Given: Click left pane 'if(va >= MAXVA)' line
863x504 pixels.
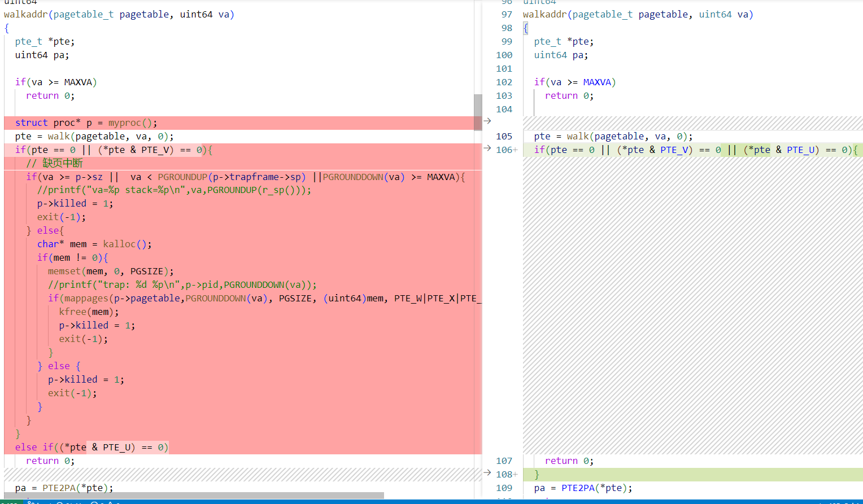Looking at the screenshot, I should click(56, 82).
